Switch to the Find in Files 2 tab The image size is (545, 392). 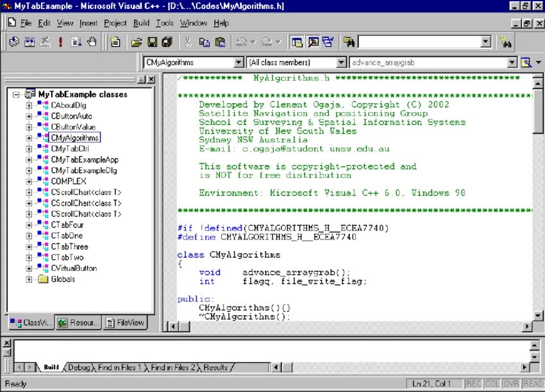pyautogui.click(x=172, y=368)
